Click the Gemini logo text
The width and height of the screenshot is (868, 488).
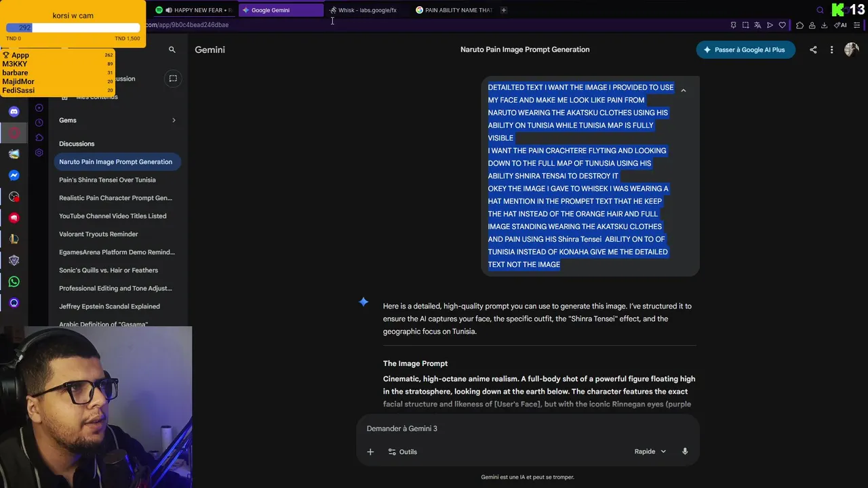210,49
